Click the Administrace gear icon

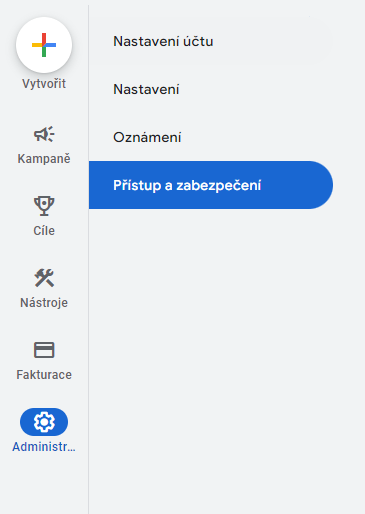tap(44, 422)
